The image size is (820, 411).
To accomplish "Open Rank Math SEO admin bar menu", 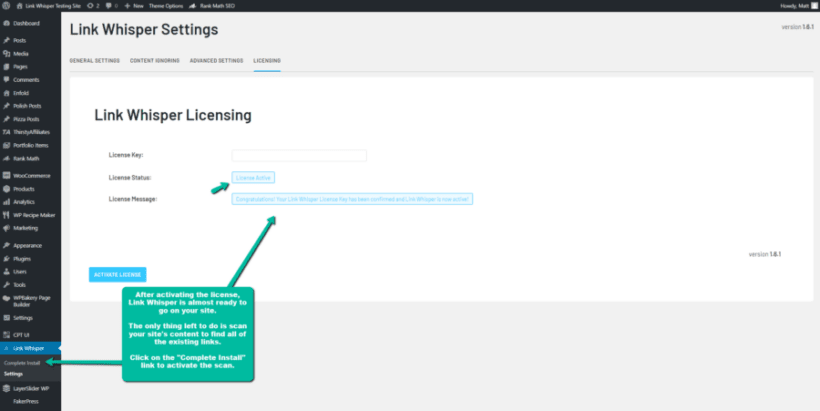I will [x=218, y=5].
